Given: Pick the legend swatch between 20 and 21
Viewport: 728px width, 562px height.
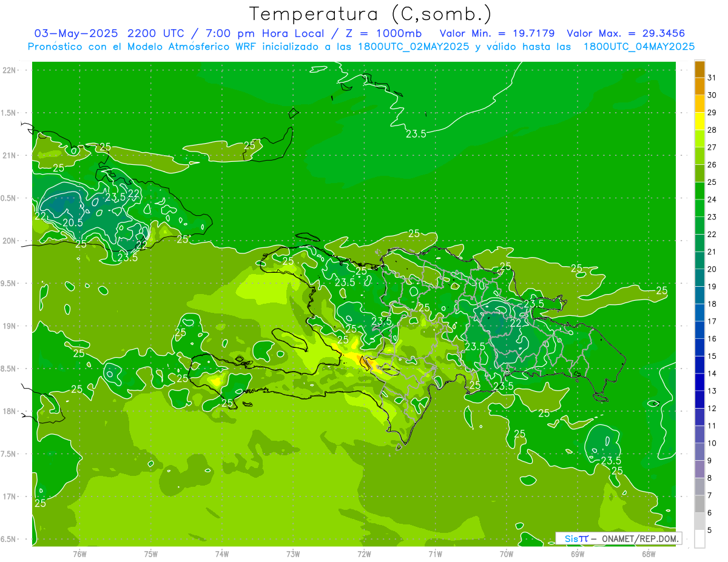Looking at the screenshot, I should [699, 261].
